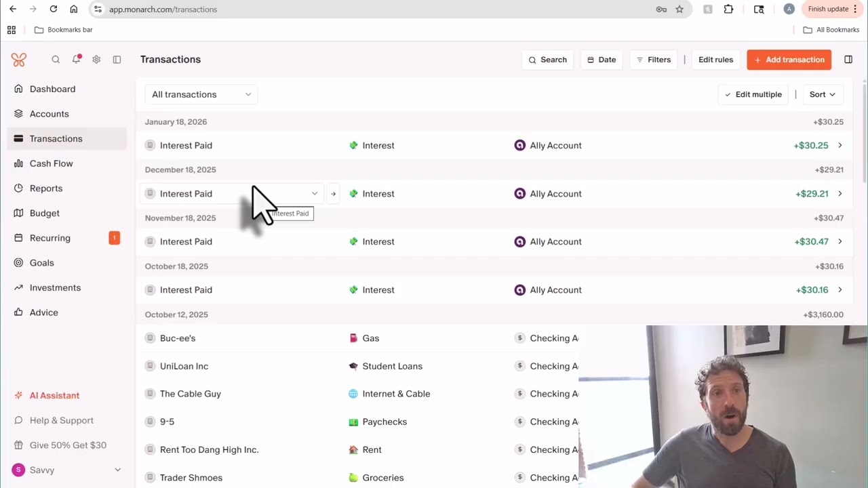
Task: Open the Date filter
Action: [601, 60]
